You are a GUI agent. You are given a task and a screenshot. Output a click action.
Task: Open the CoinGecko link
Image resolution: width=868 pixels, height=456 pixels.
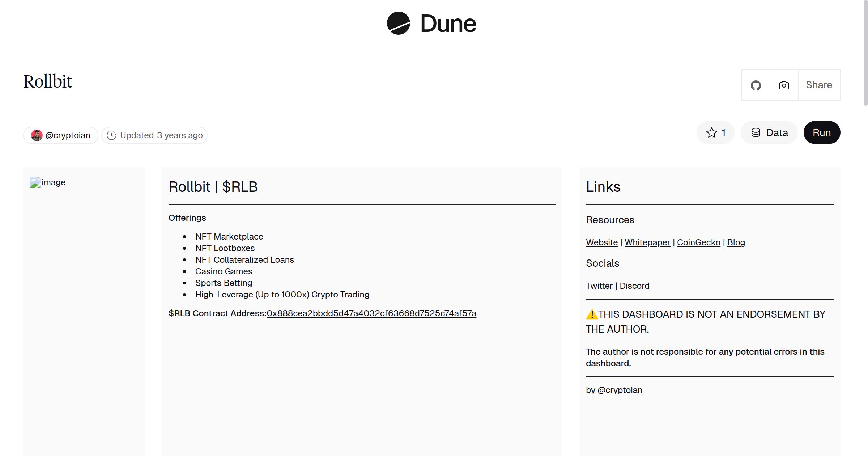698,242
